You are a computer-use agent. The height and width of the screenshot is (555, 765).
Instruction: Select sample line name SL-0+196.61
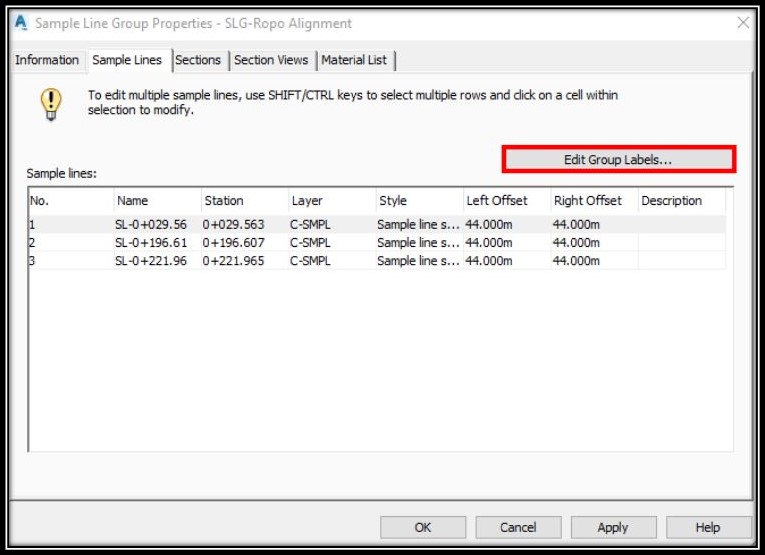point(151,242)
